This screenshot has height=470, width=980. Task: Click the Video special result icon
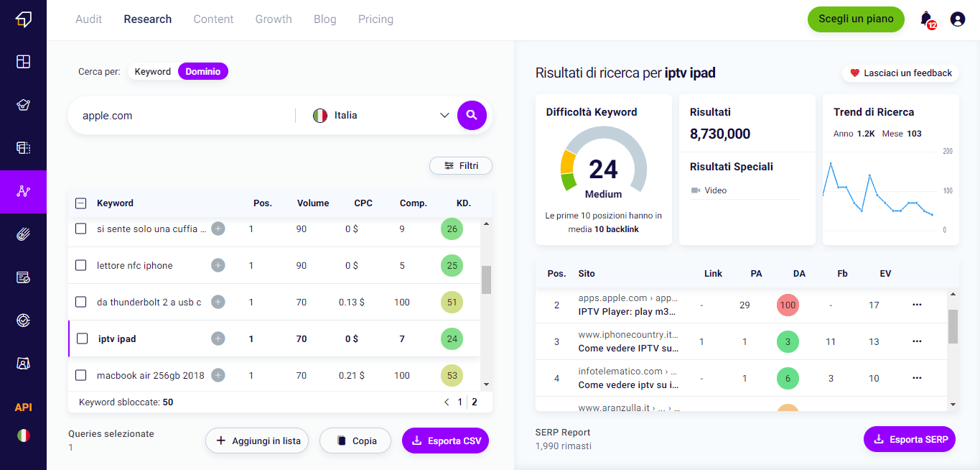pos(695,190)
